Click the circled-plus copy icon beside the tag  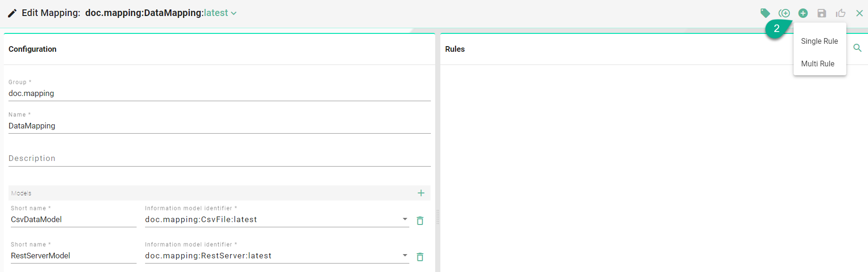[784, 13]
